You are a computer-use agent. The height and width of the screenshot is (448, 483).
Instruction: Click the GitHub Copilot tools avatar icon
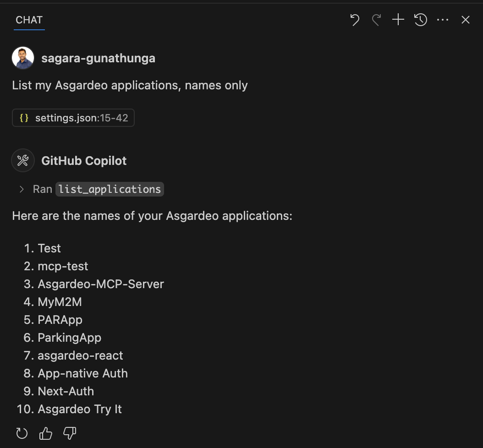[23, 160]
